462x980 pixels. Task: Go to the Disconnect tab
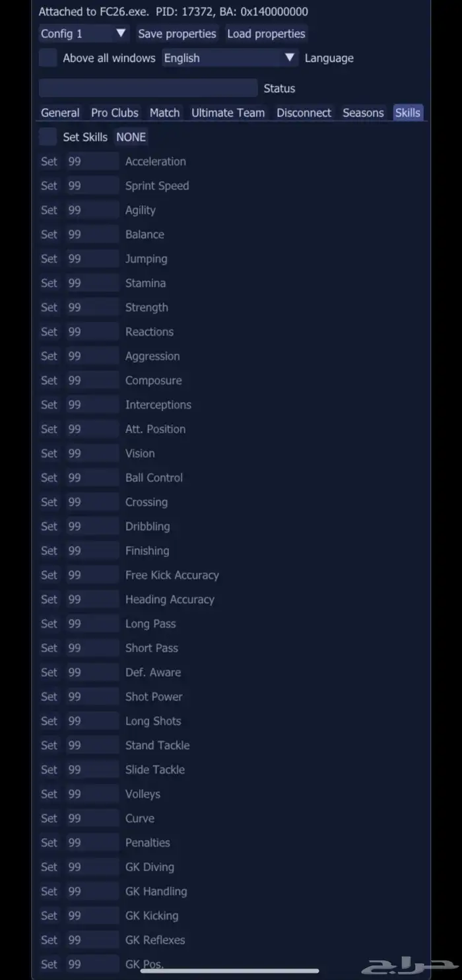pos(304,113)
